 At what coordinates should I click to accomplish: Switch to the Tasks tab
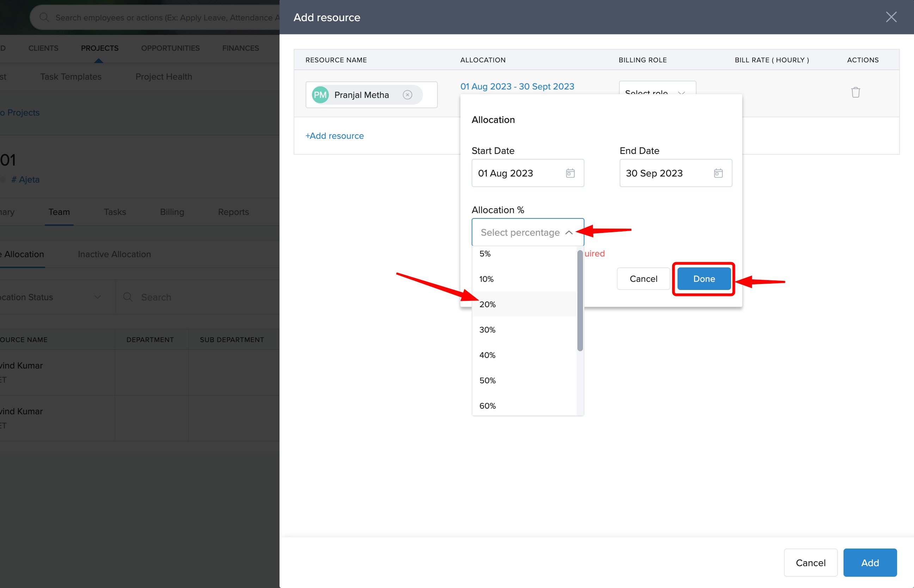coord(115,212)
